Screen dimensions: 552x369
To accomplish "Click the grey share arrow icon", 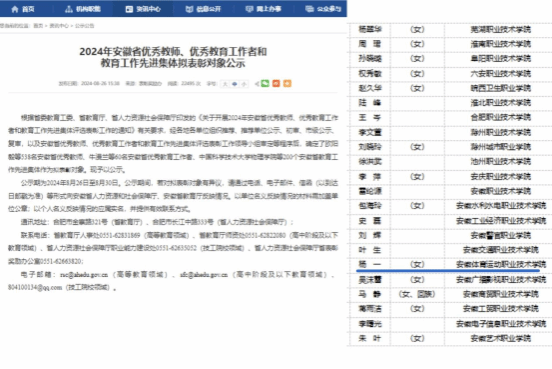I will (257, 84).
